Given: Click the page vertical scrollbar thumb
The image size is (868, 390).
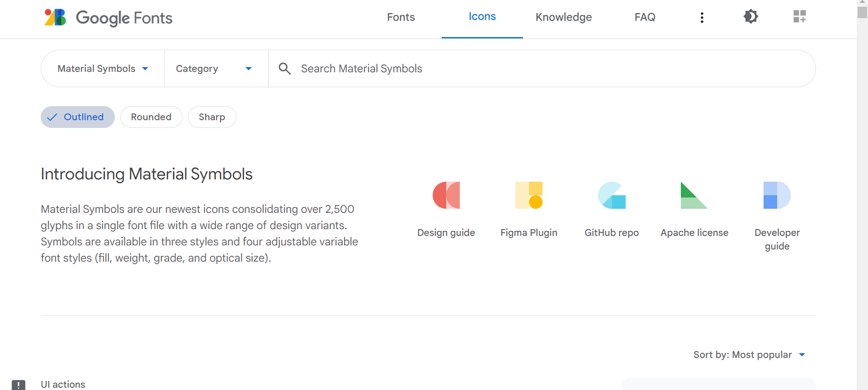Looking at the screenshot, I should (x=862, y=13).
